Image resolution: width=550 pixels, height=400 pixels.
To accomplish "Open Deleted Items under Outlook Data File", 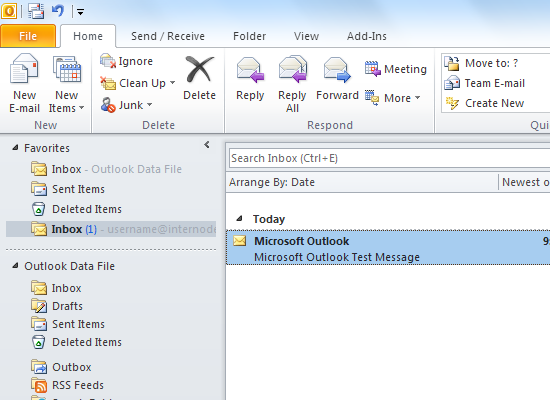I will [76, 342].
